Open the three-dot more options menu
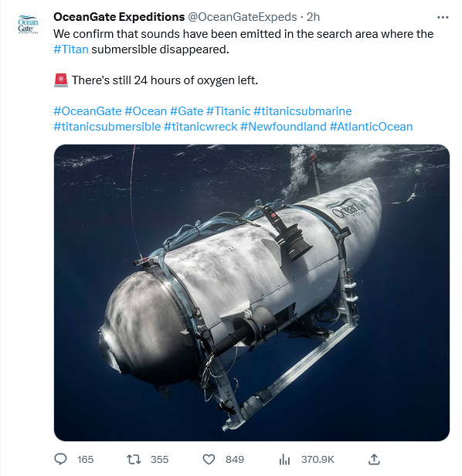 443,17
